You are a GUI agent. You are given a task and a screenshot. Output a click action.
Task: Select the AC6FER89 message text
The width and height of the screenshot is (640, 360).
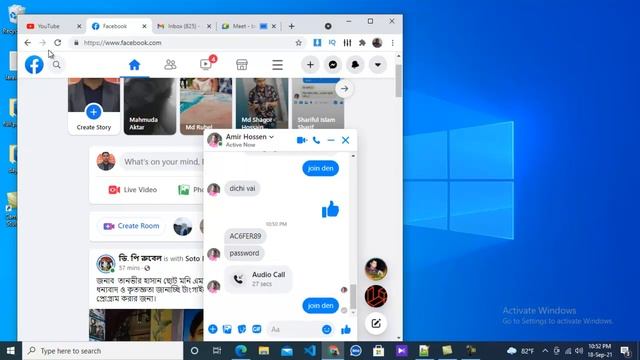pos(245,236)
